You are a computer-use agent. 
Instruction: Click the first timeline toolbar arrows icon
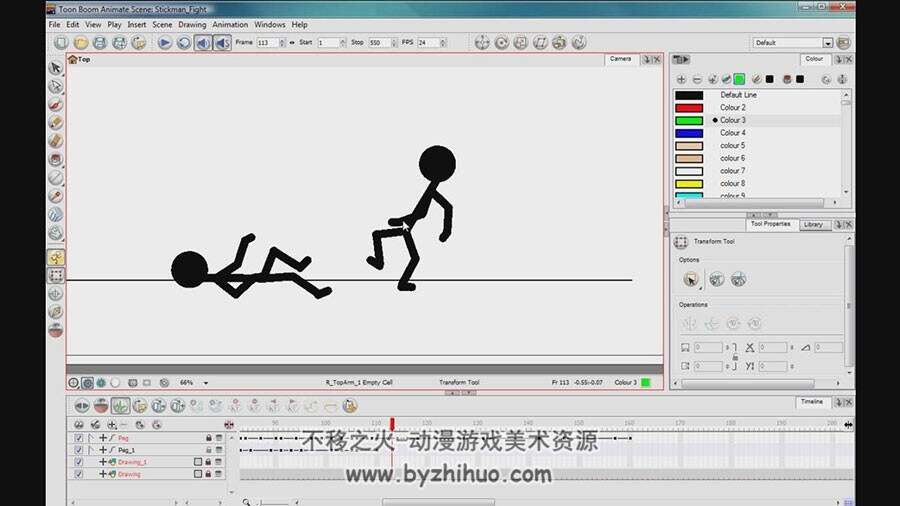(82, 406)
